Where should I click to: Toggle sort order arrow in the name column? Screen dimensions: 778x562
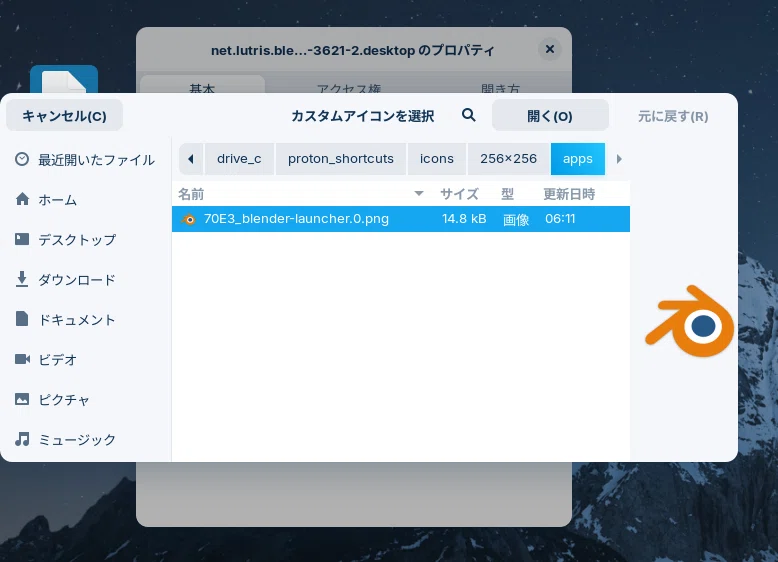coord(419,193)
